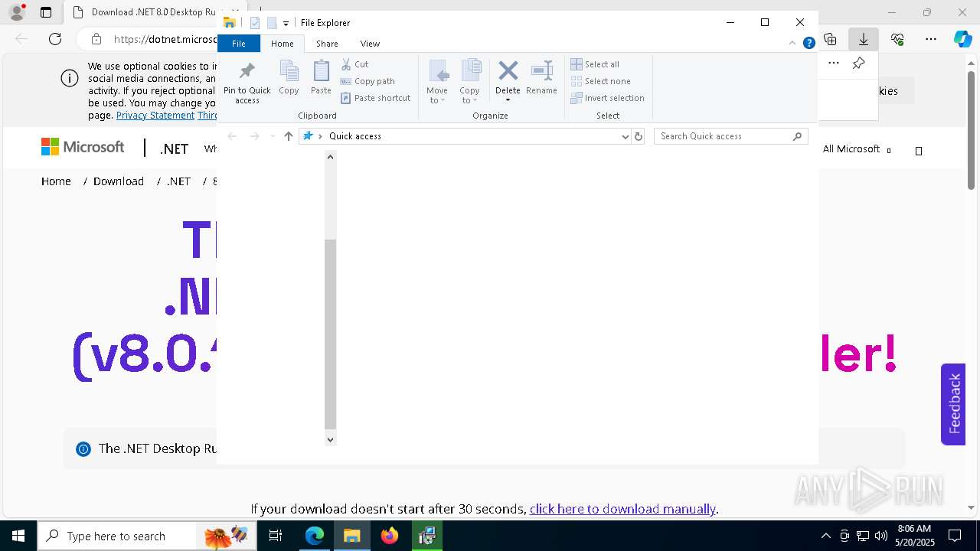980x551 pixels.
Task: Click the pin icon in downloads panel
Action: click(x=858, y=64)
